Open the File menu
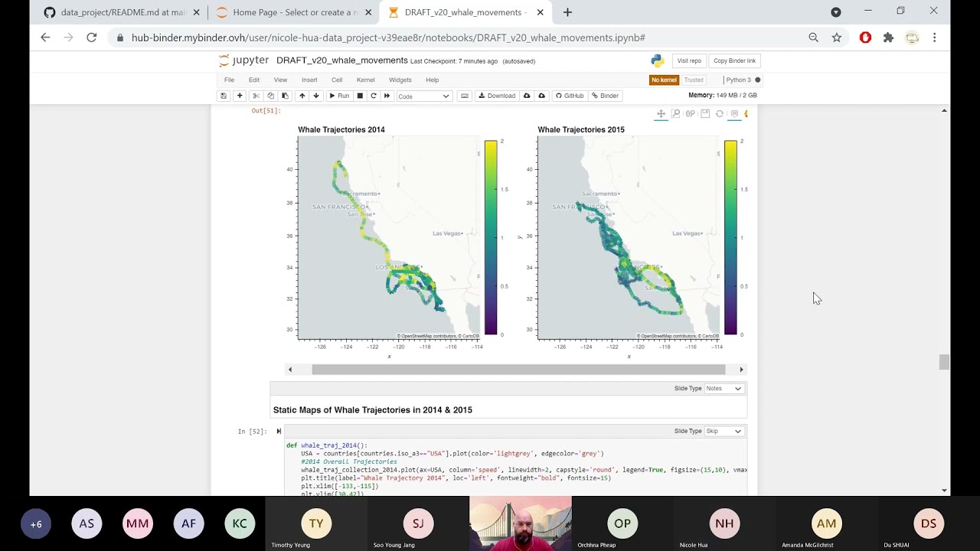Image resolution: width=980 pixels, height=551 pixels. pyautogui.click(x=229, y=80)
